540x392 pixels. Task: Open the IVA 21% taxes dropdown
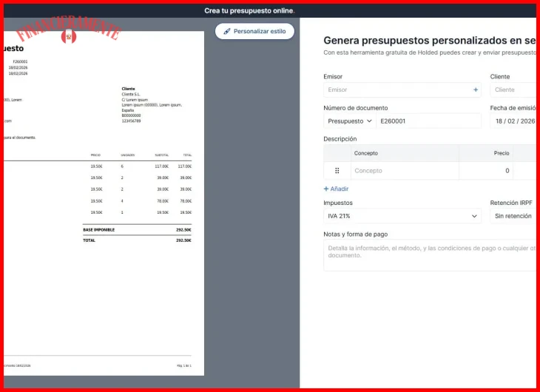point(402,216)
